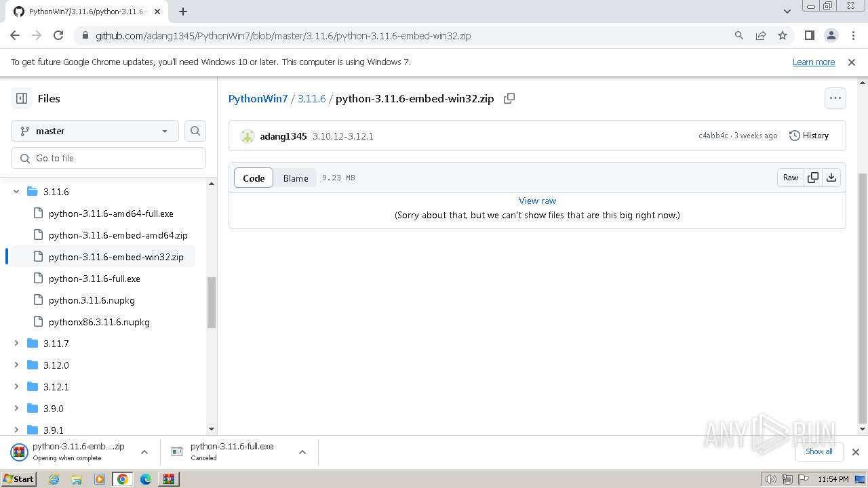Click the volume icon in system tray
The image size is (868, 488).
click(771, 479)
